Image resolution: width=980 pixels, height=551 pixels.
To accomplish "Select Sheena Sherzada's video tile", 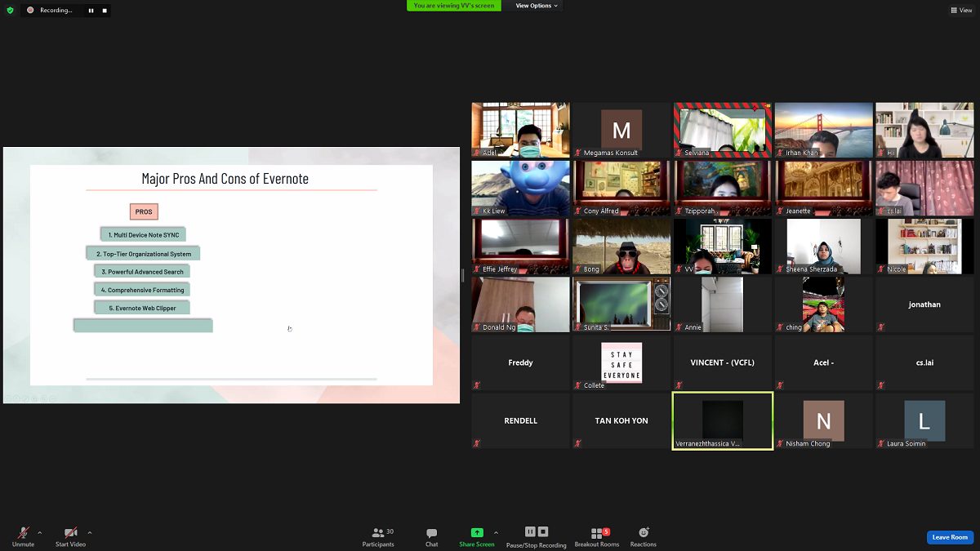I will click(x=823, y=246).
